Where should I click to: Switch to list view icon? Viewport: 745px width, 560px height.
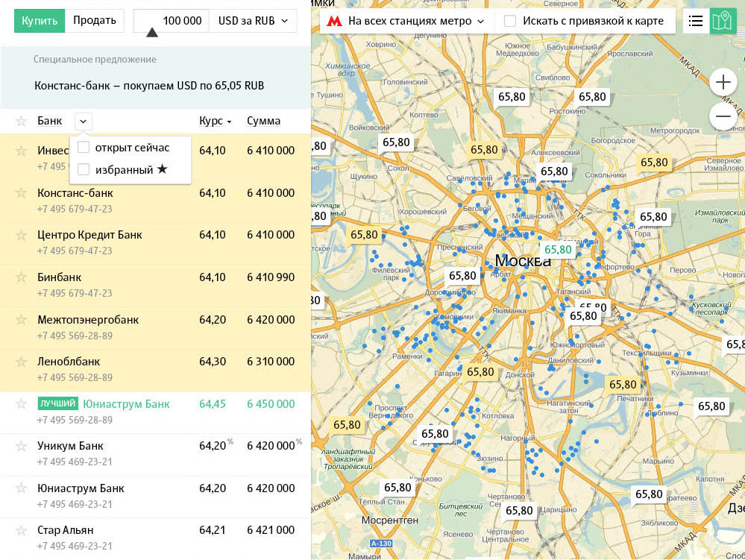pos(696,21)
